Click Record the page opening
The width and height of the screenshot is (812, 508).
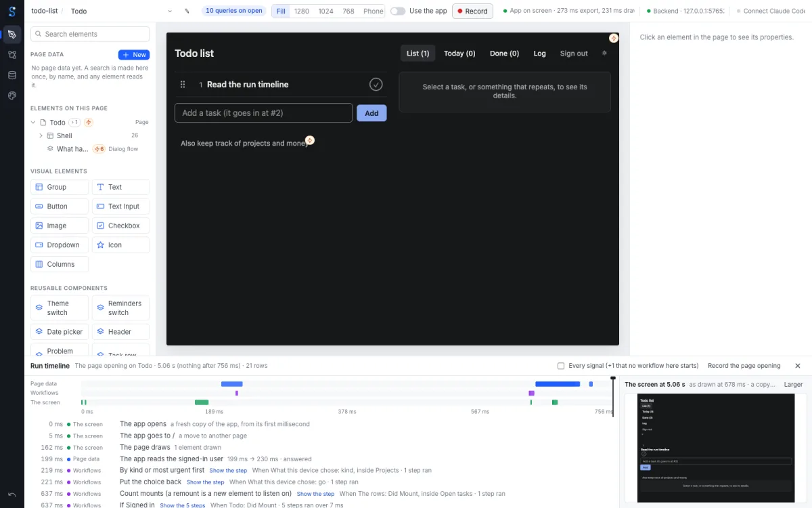(744, 366)
